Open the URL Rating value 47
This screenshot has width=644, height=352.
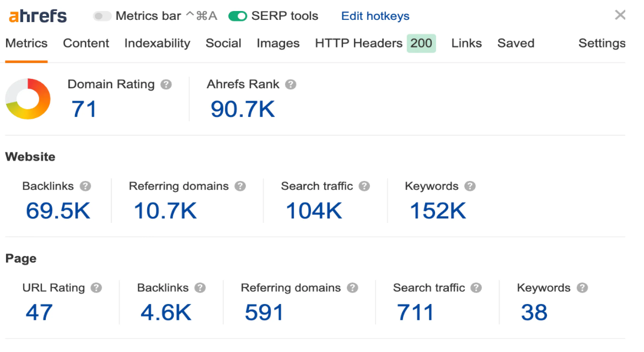tap(39, 312)
